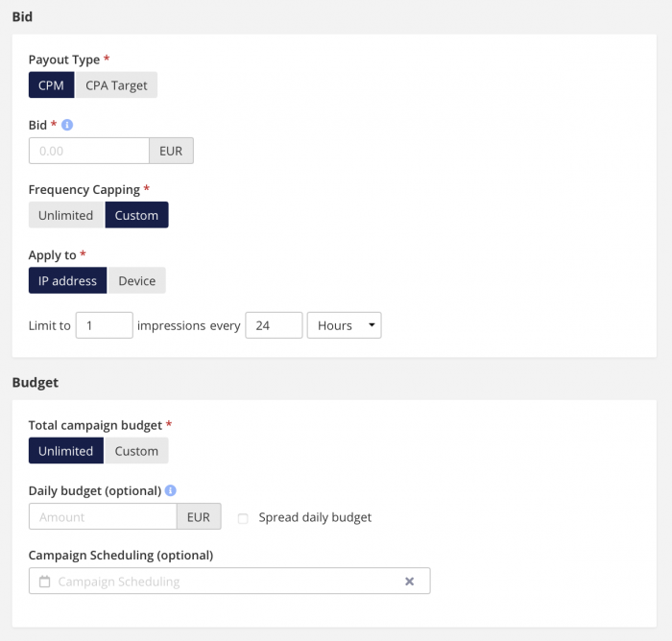Viewport: 672px width, 641px height.
Task: Focus the Bid amount input field
Action: click(x=89, y=151)
